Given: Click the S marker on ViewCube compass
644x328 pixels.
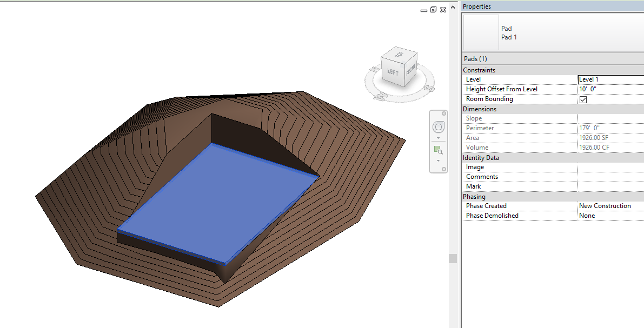Looking at the screenshot, I should (430, 88).
